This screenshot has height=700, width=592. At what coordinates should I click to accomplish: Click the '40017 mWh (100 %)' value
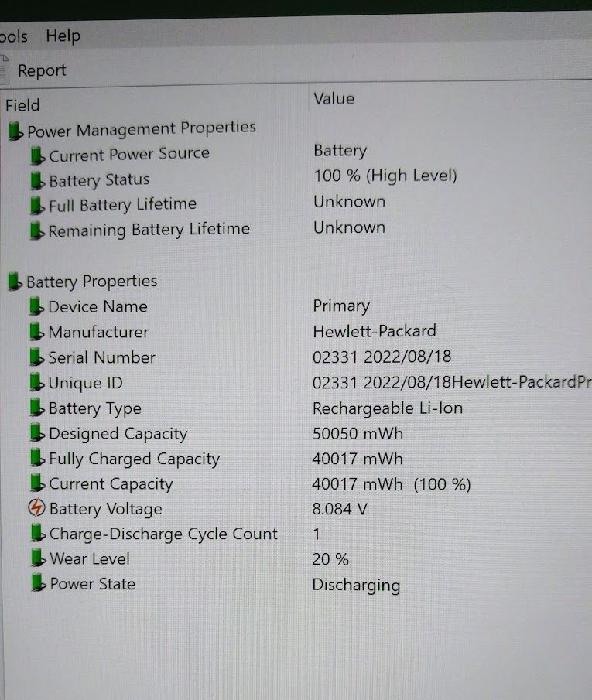(392, 484)
